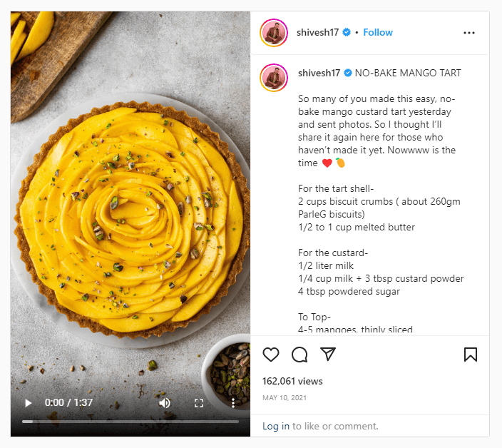502x448 pixels.
Task: Toggle fullscreen mode on the video
Action: 199,403
